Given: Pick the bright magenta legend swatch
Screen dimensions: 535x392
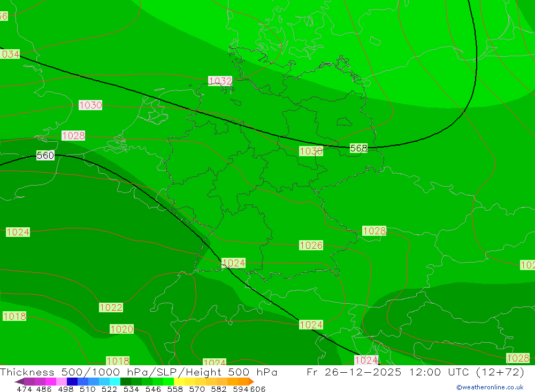Looking at the screenshot, I should [50, 381].
